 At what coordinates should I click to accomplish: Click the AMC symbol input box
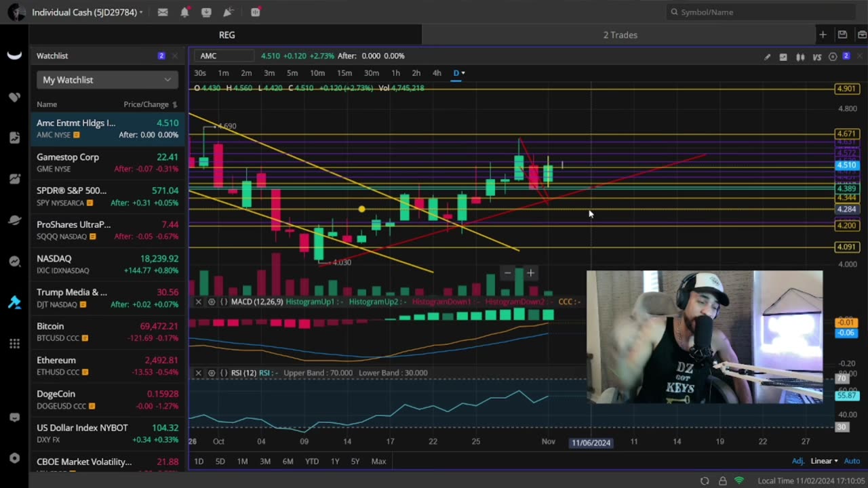click(224, 56)
